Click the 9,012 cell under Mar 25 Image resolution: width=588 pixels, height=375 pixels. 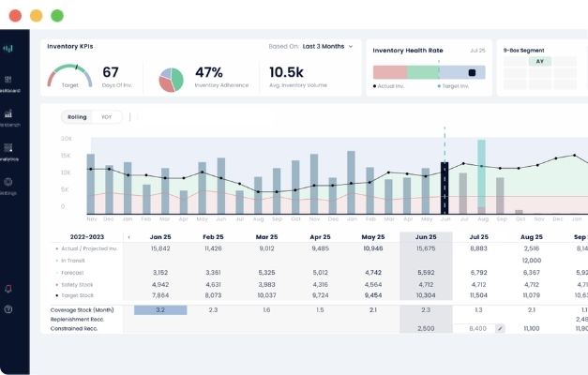tap(266, 248)
